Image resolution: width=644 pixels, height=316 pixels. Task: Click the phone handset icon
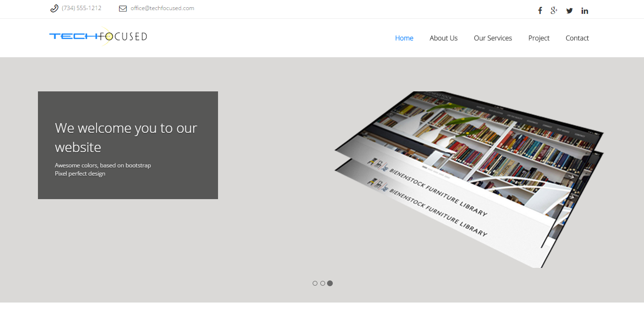pyautogui.click(x=54, y=8)
